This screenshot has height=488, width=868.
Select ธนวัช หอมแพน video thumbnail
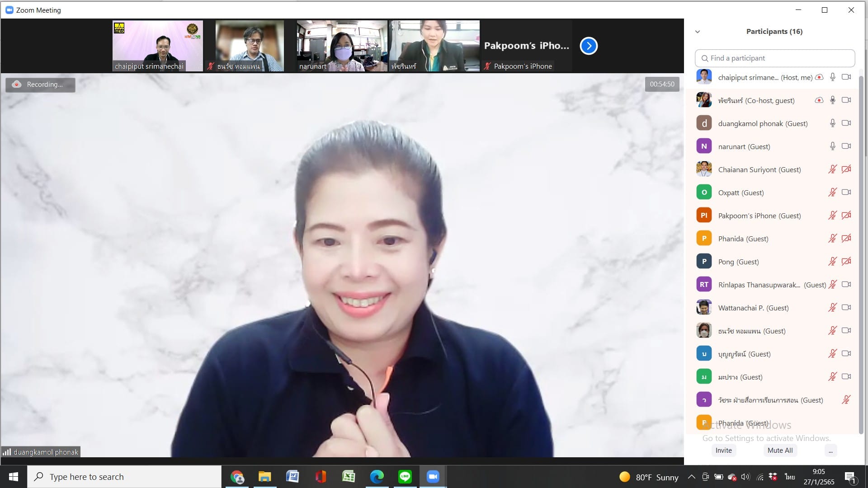tap(250, 46)
